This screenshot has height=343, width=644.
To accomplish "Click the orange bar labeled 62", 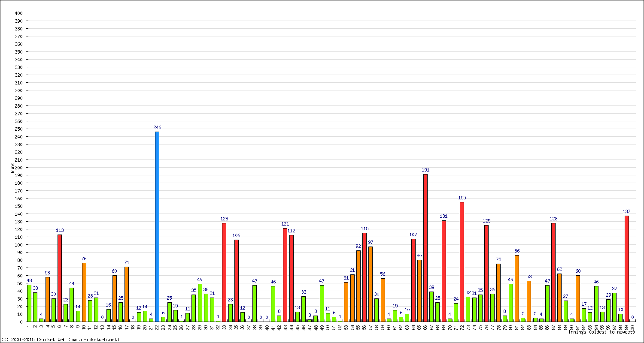I will (x=559, y=298).
